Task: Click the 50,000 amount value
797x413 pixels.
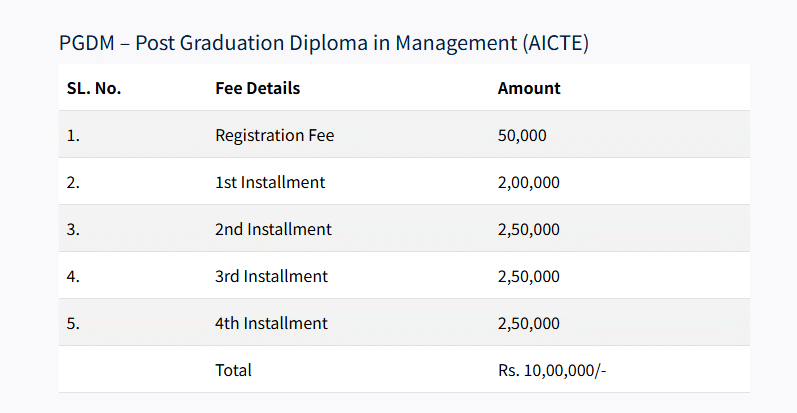Action: coord(522,135)
